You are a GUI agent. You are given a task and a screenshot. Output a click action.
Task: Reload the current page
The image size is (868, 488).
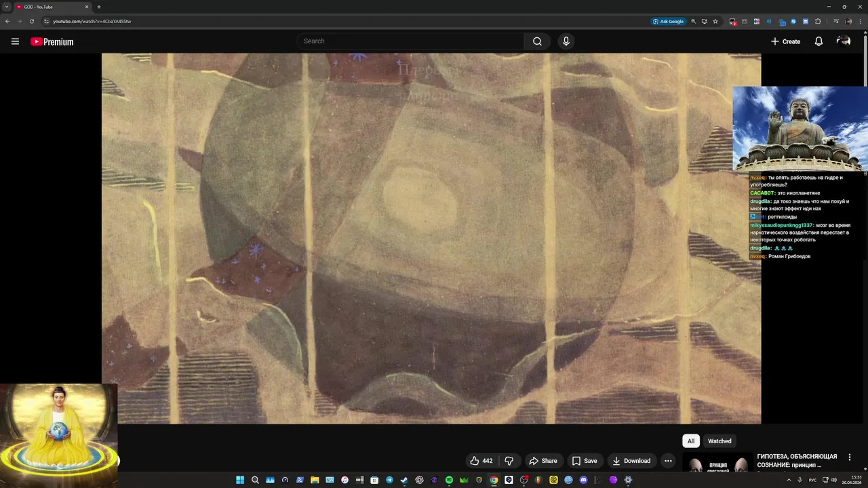pos(31,22)
